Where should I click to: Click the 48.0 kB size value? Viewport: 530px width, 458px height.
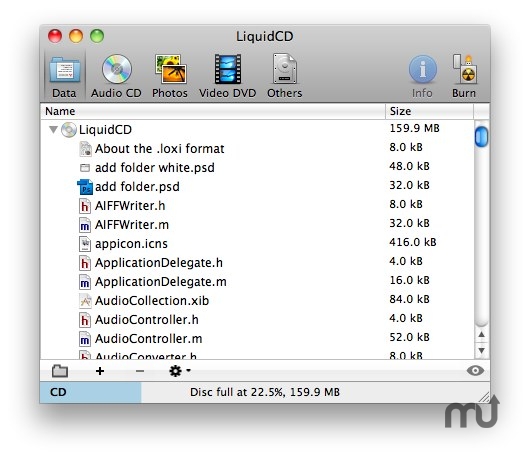409,166
